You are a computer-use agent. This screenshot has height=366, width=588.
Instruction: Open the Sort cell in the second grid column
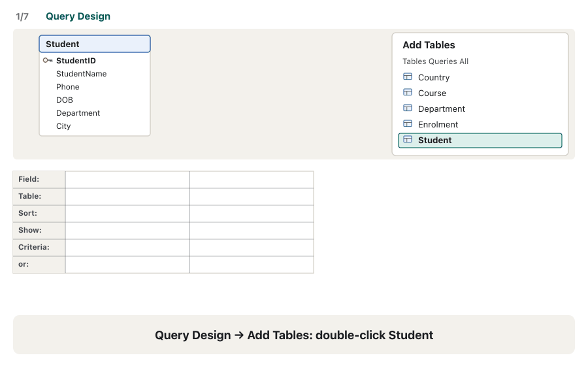(252, 214)
